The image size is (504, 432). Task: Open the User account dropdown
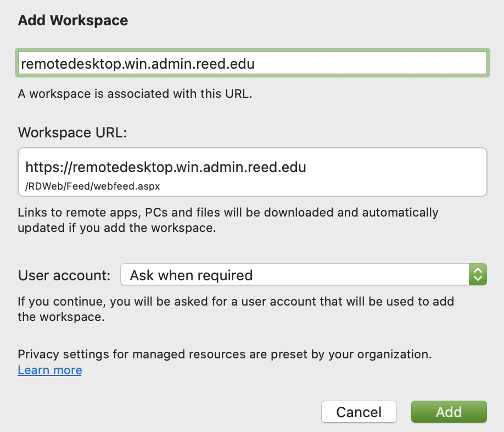point(303,275)
